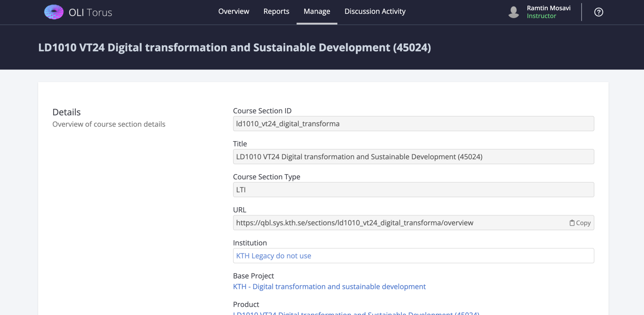This screenshot has width=644, height=315.
Task: Click the Course Section Type field showing LTI
Action: click(413, 190)
